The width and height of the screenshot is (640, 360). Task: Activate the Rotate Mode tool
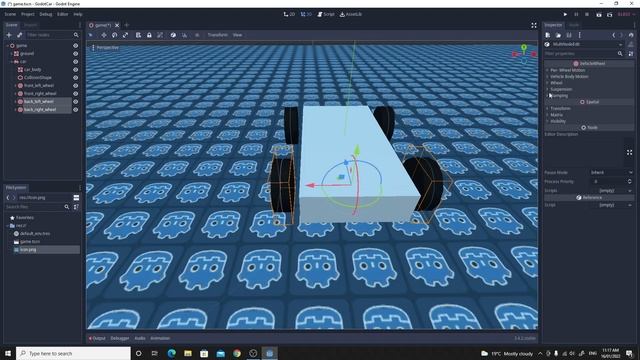pos(114,35)
